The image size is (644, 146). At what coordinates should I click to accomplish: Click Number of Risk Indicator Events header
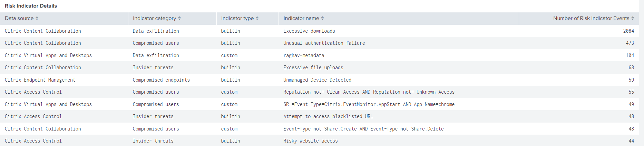point(591,18)
